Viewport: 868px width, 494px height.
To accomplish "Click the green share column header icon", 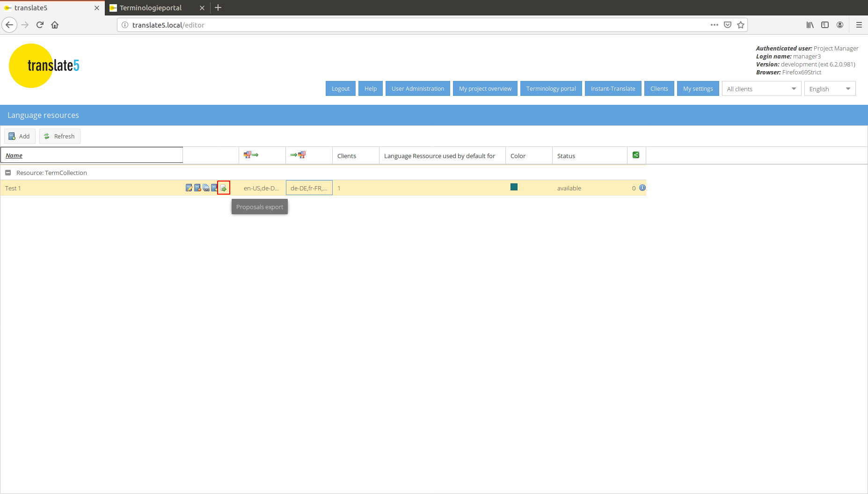I will 636,155.
